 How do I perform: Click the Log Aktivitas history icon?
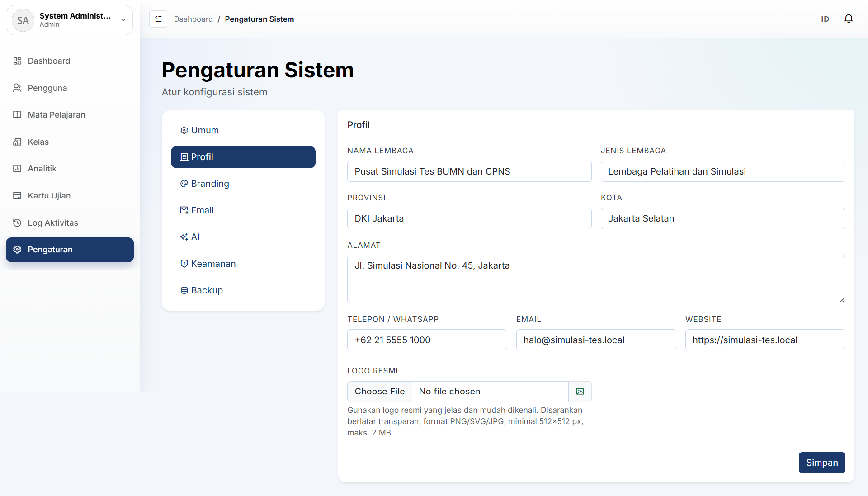[x=17, y=222]
